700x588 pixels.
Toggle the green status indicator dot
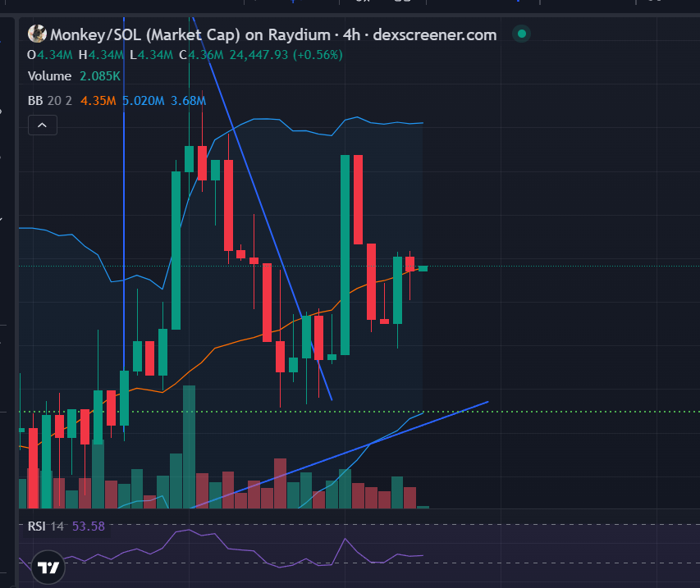coord(521,34)
